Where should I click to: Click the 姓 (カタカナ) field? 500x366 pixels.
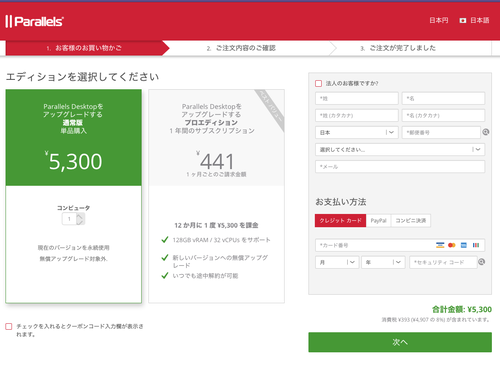[357, 115]
